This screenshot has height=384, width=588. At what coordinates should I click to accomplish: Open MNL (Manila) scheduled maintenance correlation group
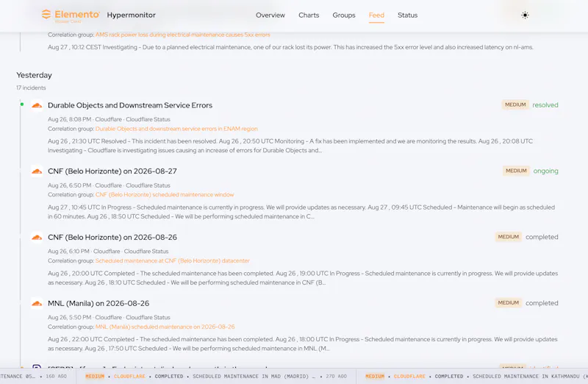[x=165, y=327]
